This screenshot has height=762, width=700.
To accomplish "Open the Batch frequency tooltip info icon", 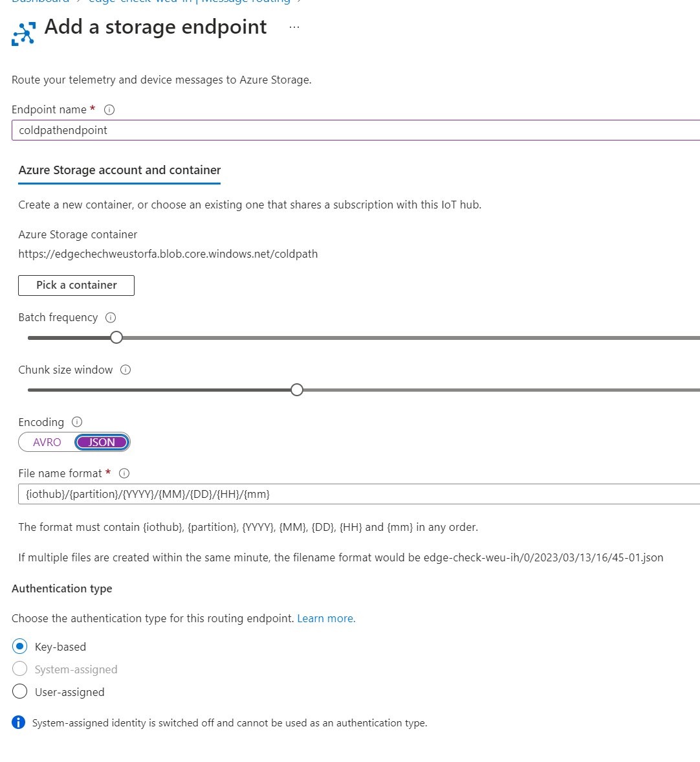I will point(111,317).
